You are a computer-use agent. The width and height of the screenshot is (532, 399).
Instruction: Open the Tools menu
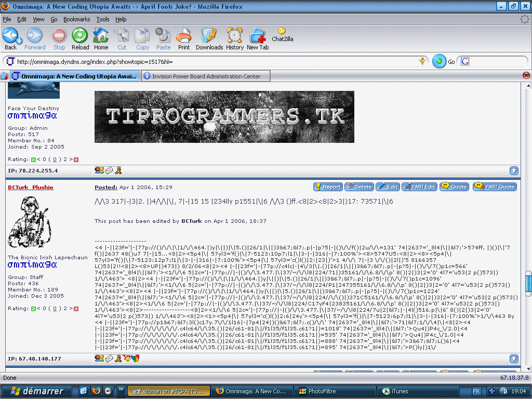102,19
